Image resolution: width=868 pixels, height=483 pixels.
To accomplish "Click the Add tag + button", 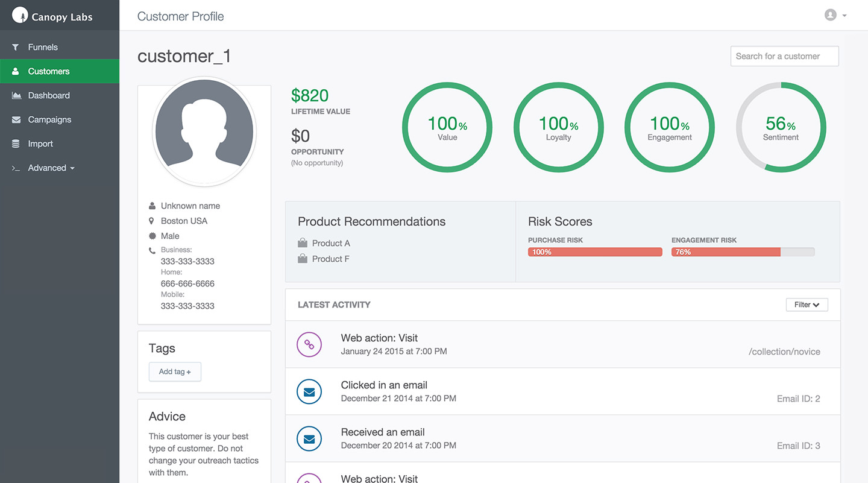I will point(175,371).
